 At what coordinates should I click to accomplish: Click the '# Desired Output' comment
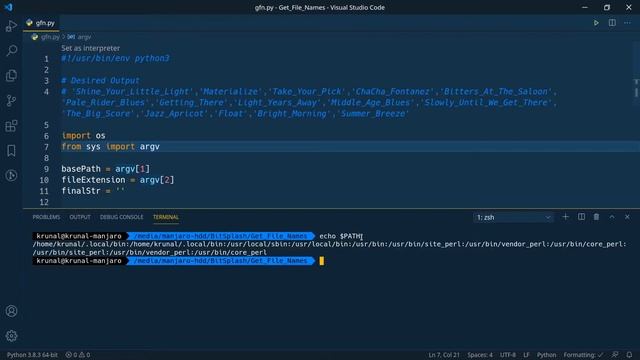pyautogui.click(x=100, y=80)
